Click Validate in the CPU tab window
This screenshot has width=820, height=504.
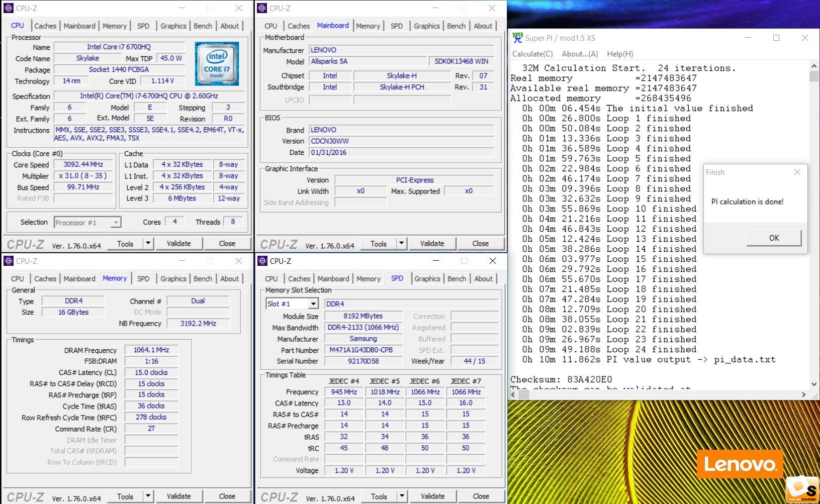point(179,243)
